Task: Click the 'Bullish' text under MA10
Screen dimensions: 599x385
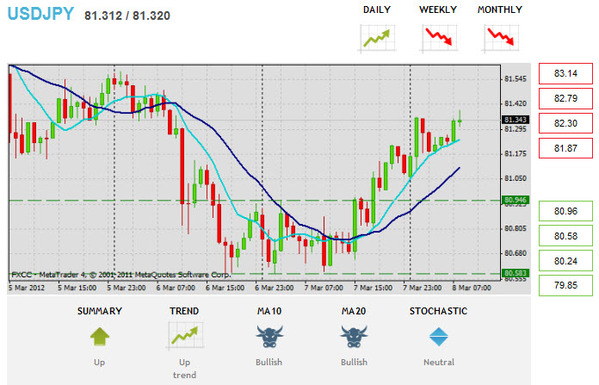Action: point(269,362)
